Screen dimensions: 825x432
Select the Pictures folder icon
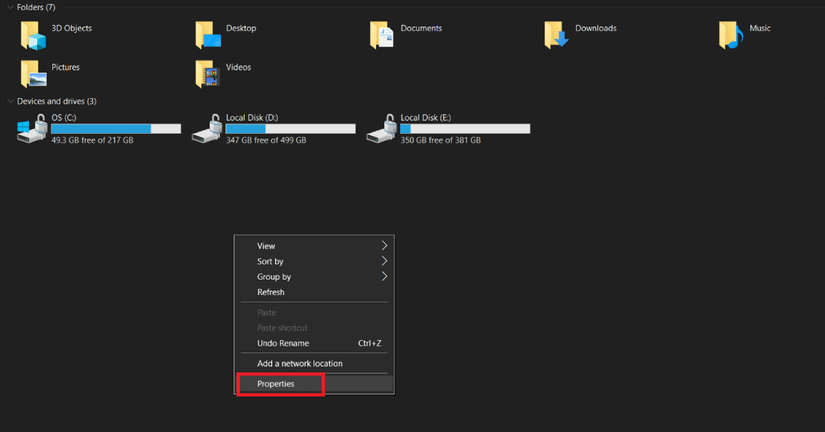click(33, 74)
